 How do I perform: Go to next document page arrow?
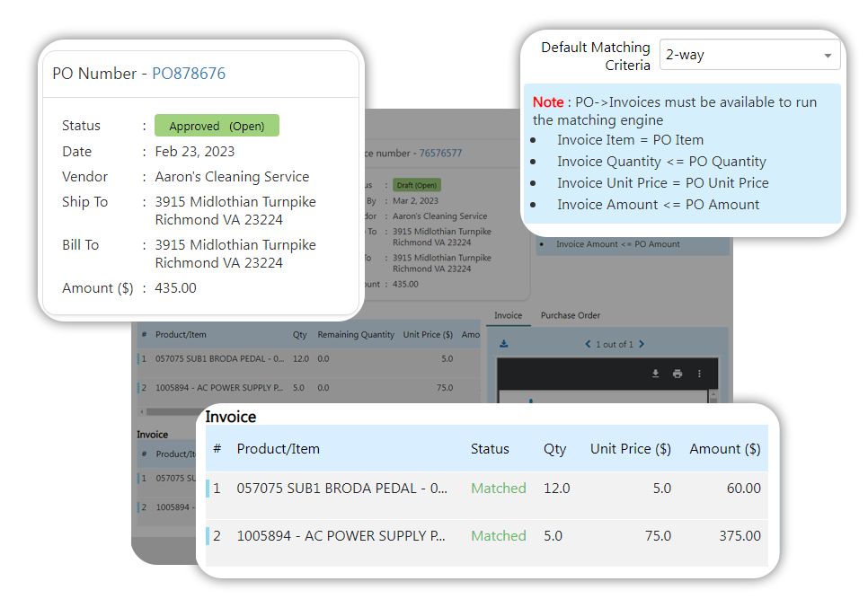tap(642, 344)
